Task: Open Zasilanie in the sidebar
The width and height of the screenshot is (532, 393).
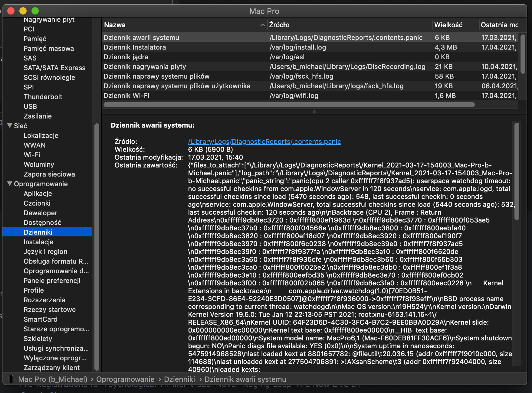Action: point(38,116)
